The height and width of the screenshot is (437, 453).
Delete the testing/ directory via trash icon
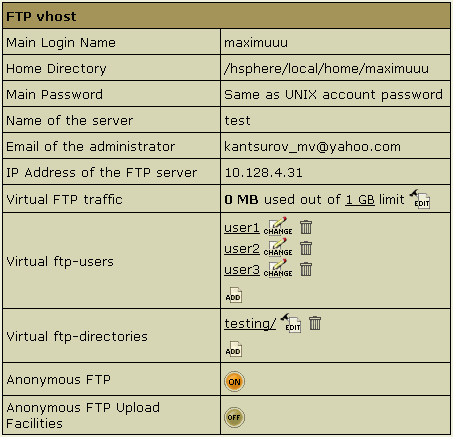coord(315,323)
